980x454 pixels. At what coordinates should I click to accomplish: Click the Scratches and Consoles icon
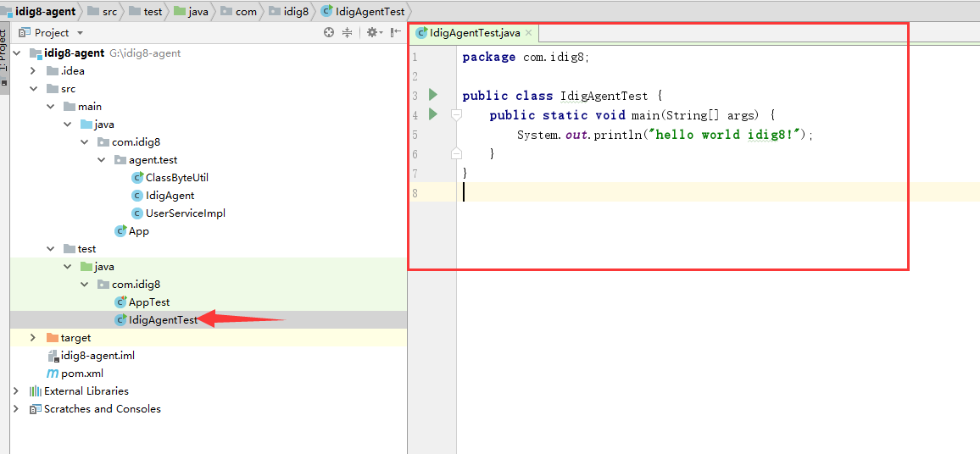click(x=35, y=409)
